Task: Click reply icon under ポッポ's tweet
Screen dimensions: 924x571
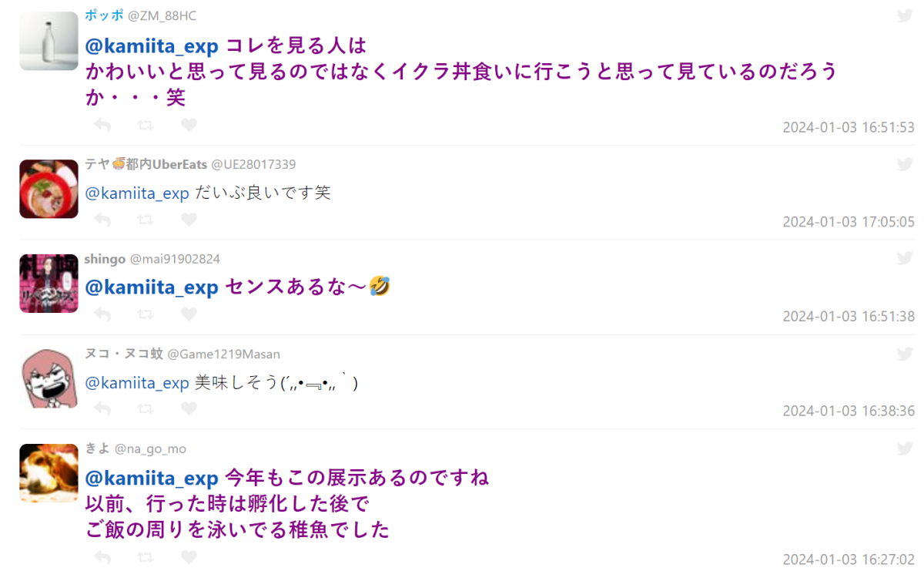Action: click(x=102, y=125)
